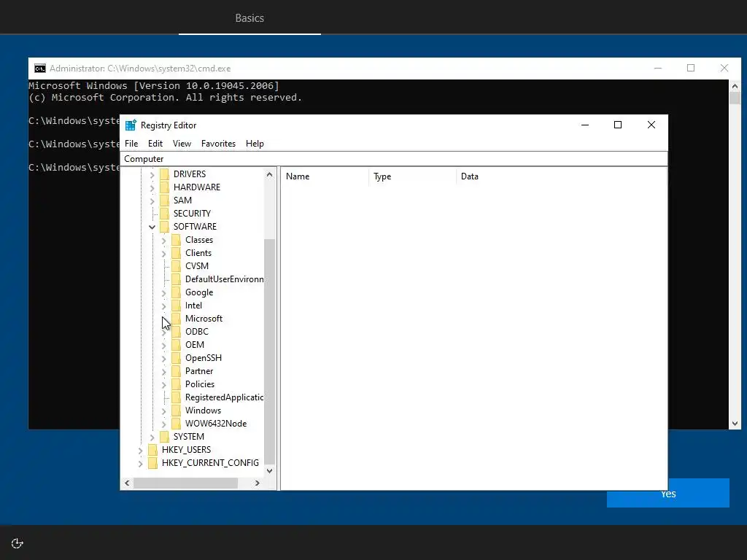Select the ODBC folder icon
The image size is (747, 560).
177,332
